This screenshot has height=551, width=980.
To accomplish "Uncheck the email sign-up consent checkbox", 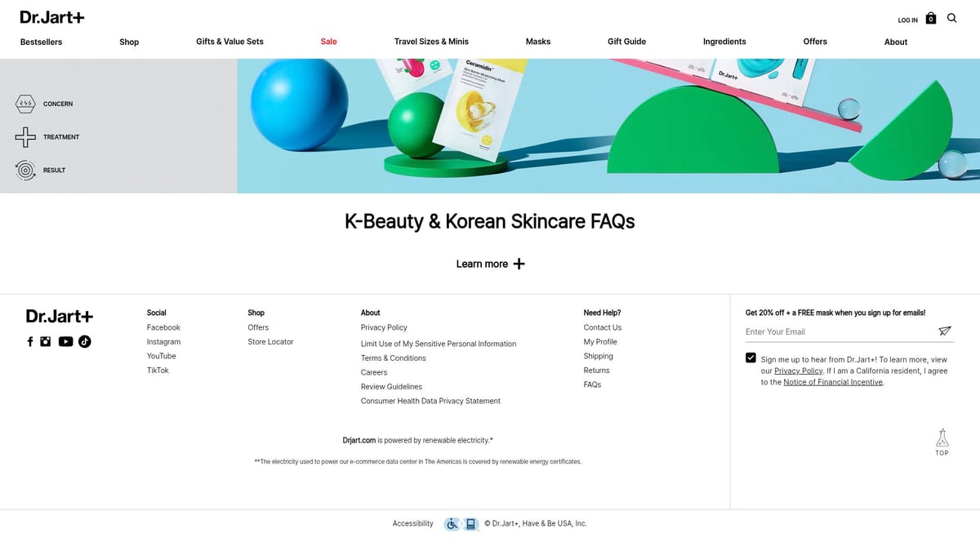I will [751, 357].
